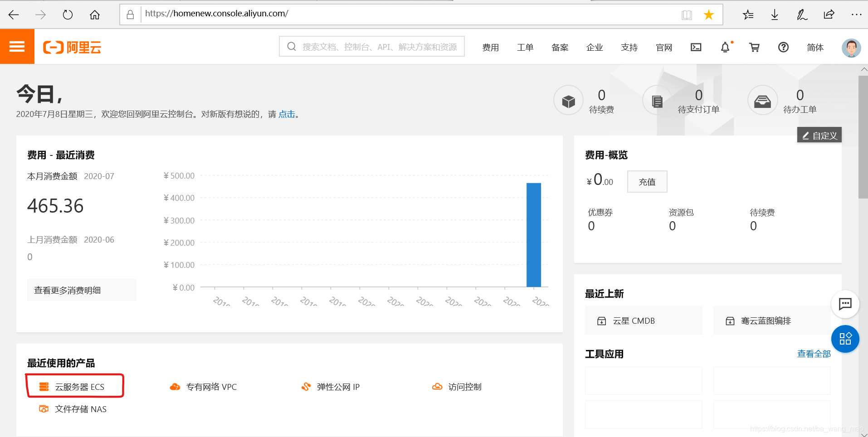This screenshot has width=868, height=437.
Task: Click the 自定义 customize button
Action: [x=819, y=135]
